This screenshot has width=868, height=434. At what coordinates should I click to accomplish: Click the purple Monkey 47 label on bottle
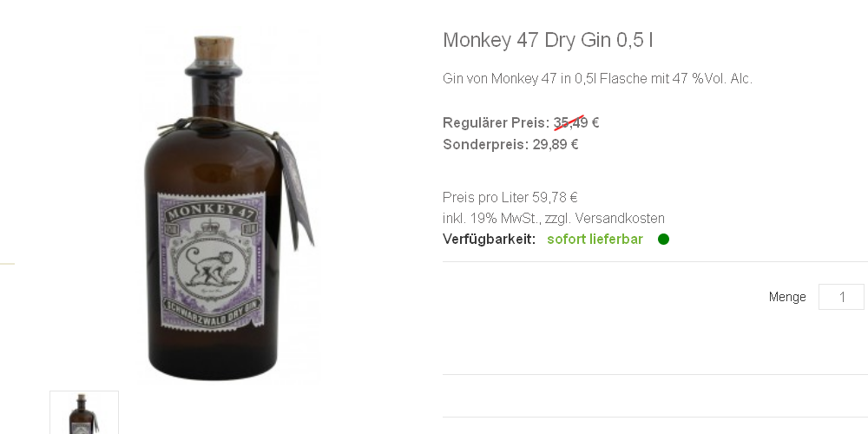tap(212, 260)
